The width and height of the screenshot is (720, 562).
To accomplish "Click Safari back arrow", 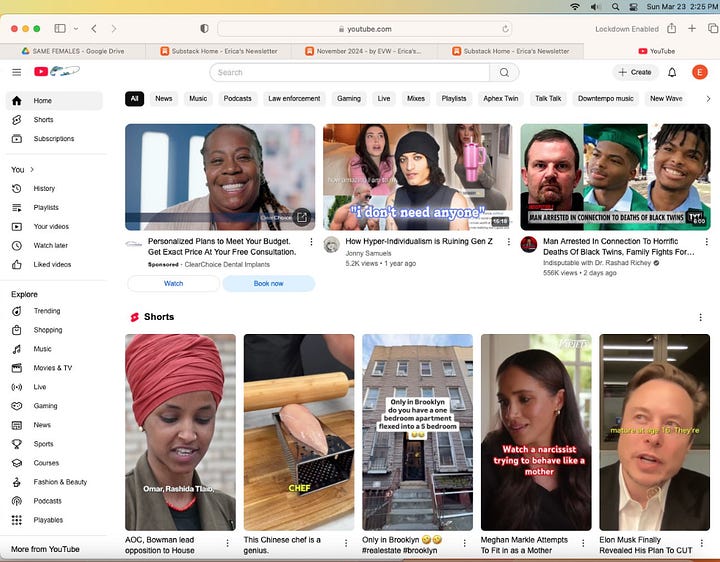I will click(94, 28).
